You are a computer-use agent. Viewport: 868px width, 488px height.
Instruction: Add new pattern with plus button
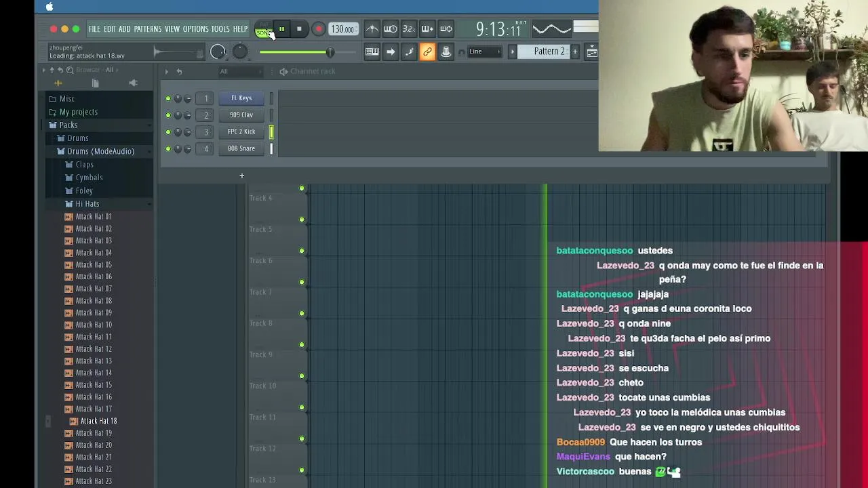(574, 52)
